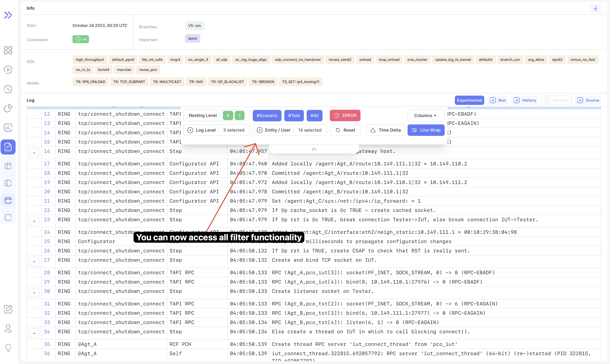Collapse log row 16 with minus button
610x364 pixels.
point(34,153)
